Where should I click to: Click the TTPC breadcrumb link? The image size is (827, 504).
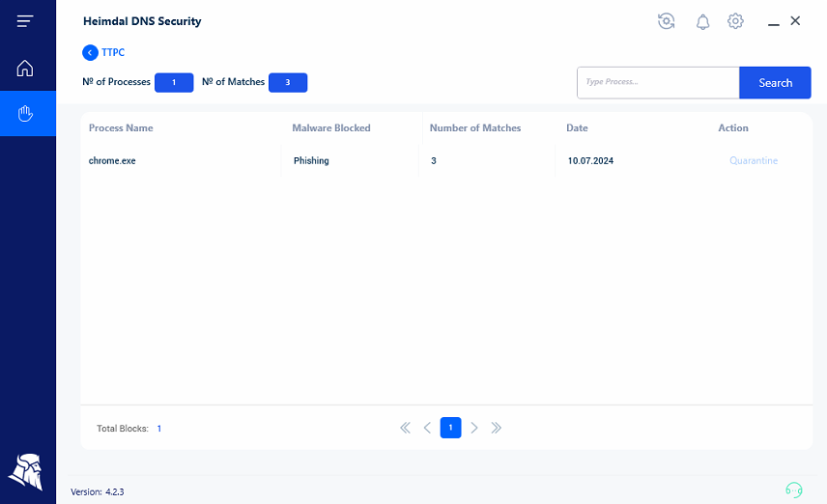click(113, 52)
